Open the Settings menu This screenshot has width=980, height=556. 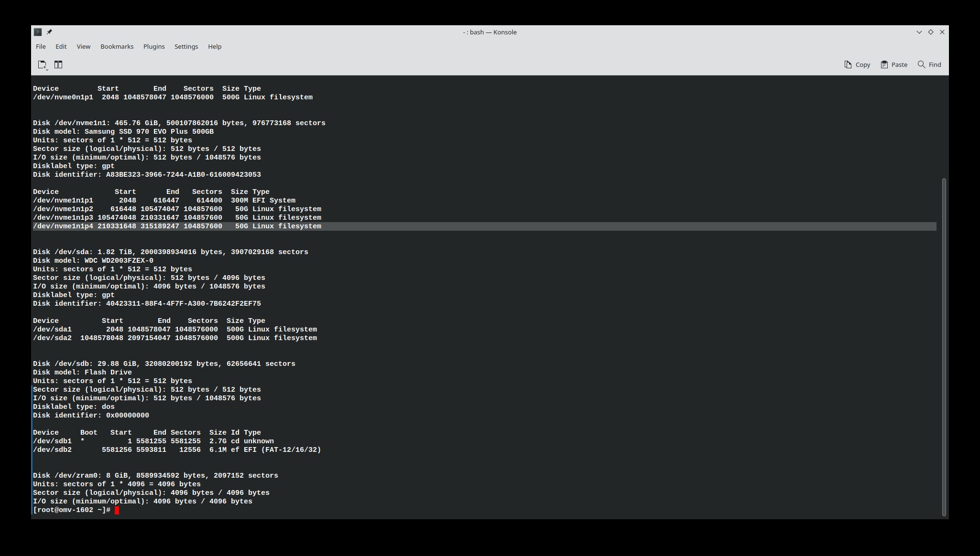(186, 46)
